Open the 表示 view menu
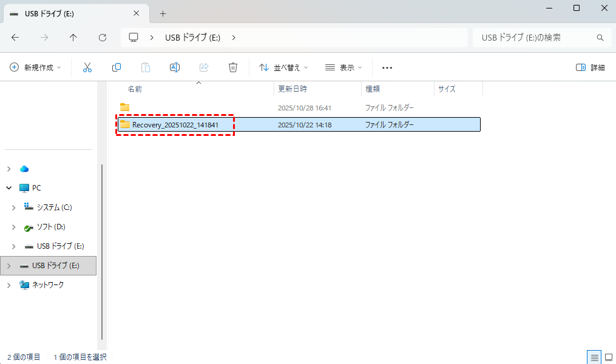Image resolution: width=616 pixels, height=364 pixels. (344, 67)
